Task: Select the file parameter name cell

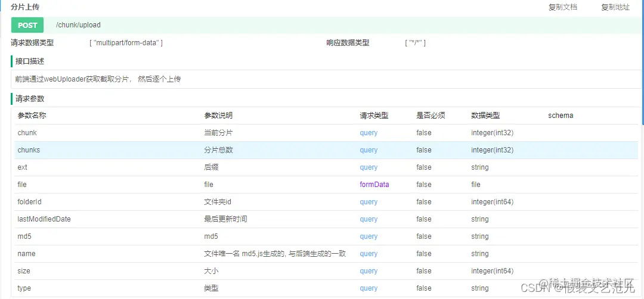Action: click(22, 185)
